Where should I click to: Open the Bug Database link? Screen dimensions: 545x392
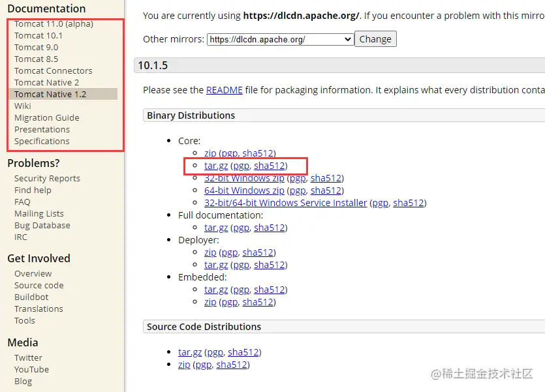pos(42,225)
